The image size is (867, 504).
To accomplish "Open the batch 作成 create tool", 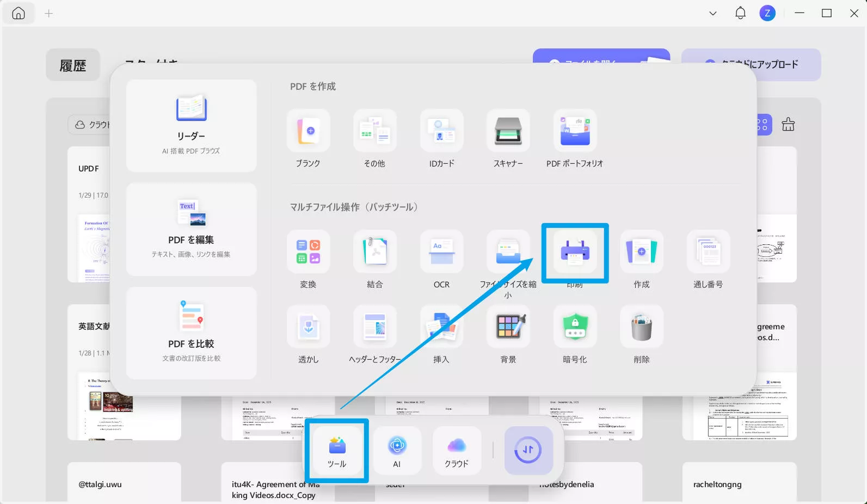I will click(642, 251).
